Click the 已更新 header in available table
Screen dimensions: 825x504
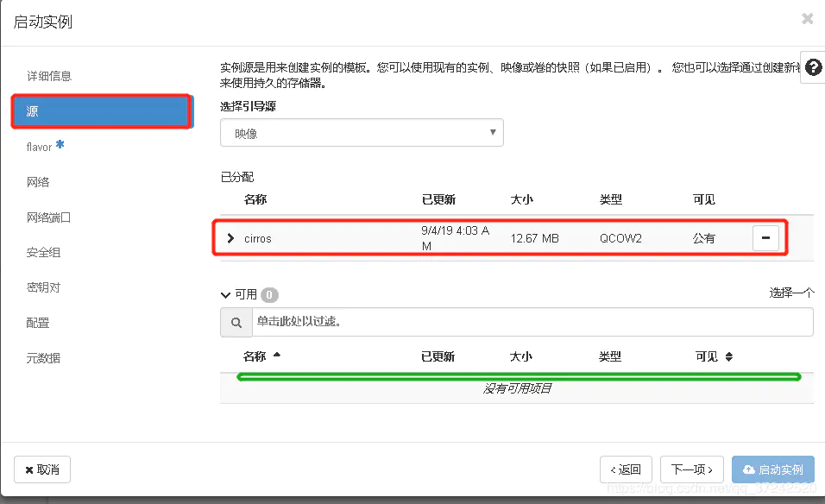438,356
